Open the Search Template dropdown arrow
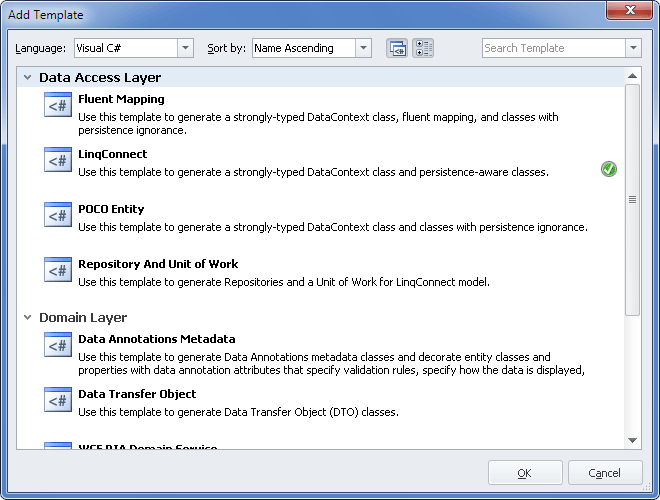 pos(633,48)
